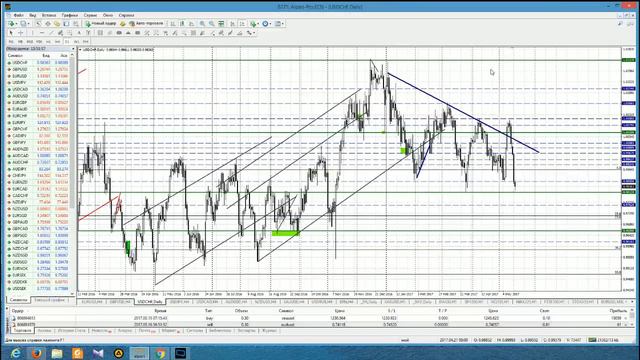Open MetaEditor from the toolbar
Screen dimensions: 640x360
click(x=122, y=24)
